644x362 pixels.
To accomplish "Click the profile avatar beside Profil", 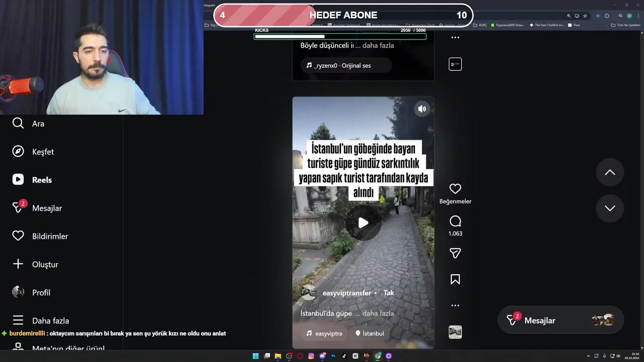I will (18, 292).
